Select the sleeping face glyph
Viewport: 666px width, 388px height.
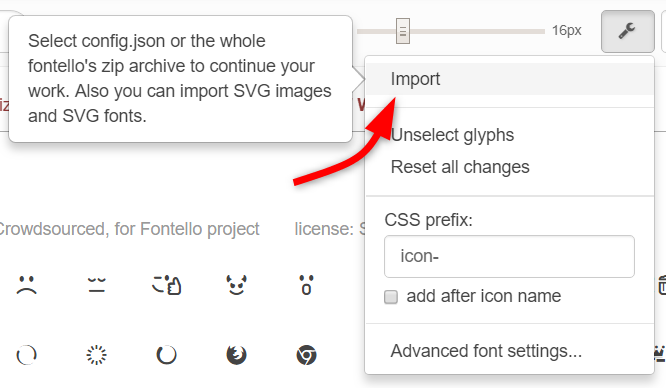(x=97, y=285)
